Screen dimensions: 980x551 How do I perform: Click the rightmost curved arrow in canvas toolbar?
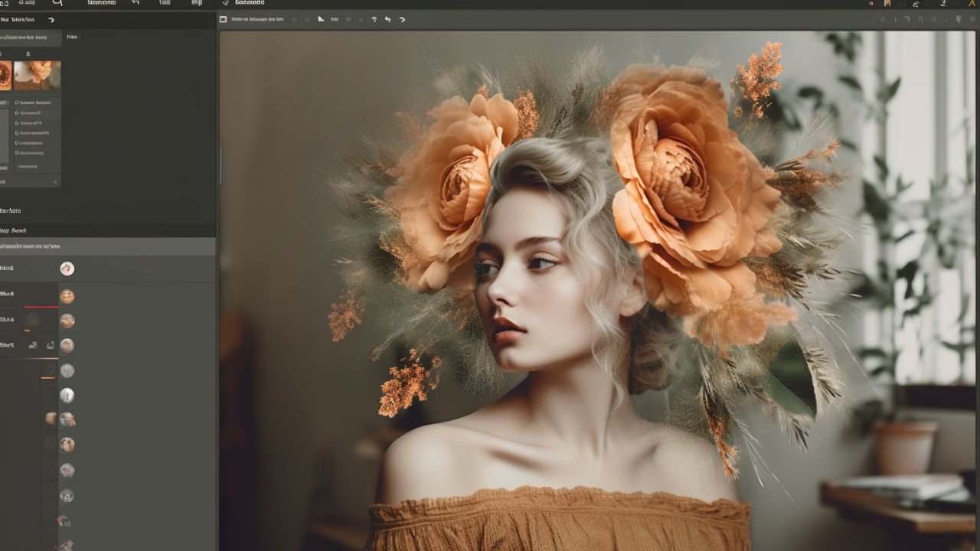tap(402, 19)
